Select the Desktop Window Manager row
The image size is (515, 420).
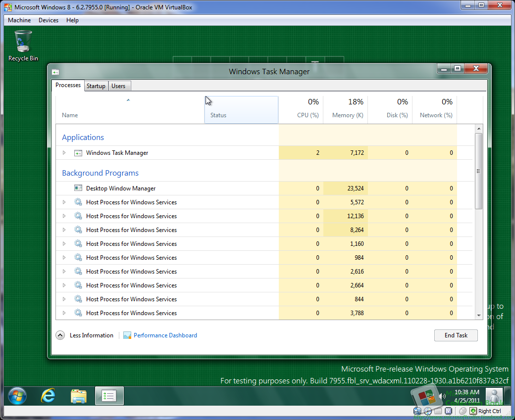point(264,188)
